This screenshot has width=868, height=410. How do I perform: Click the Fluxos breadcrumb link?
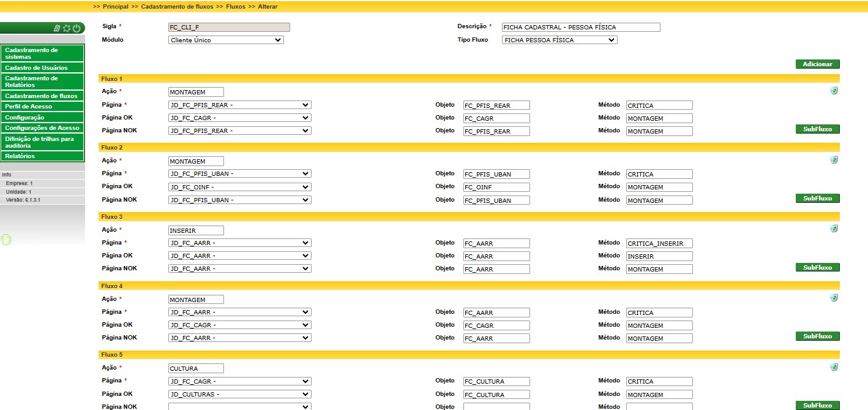click(236, 6)
